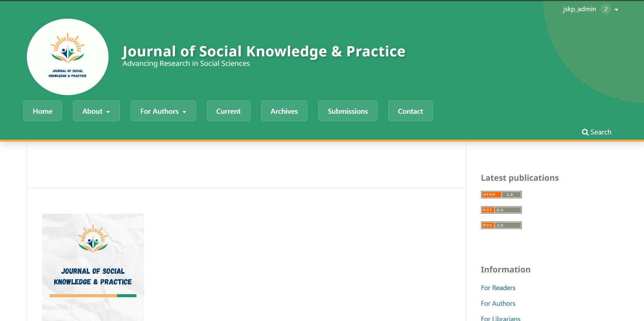The height and width of the screenshot is (321, 644).
Task: Open the notifications count badge showing 2
Action: tap(606, 9)
